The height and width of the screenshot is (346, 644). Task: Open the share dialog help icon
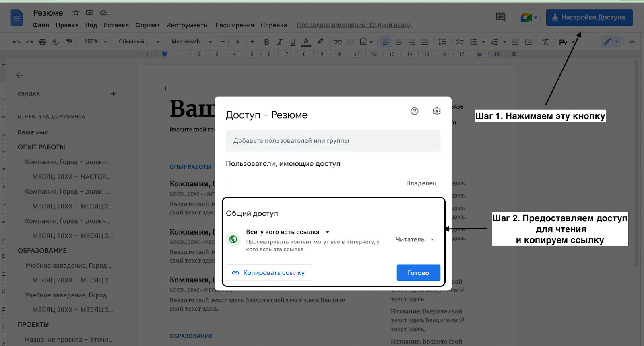414,111
